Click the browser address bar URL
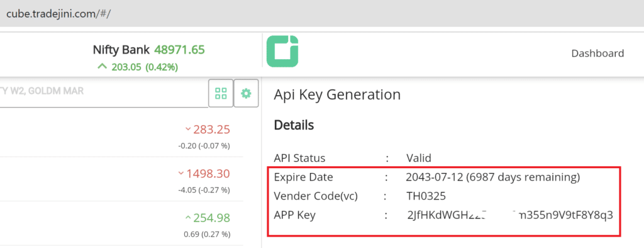Image resolution: width=644 pixels, height=248 pixels. pyautogui.click(x=58, y=13)
